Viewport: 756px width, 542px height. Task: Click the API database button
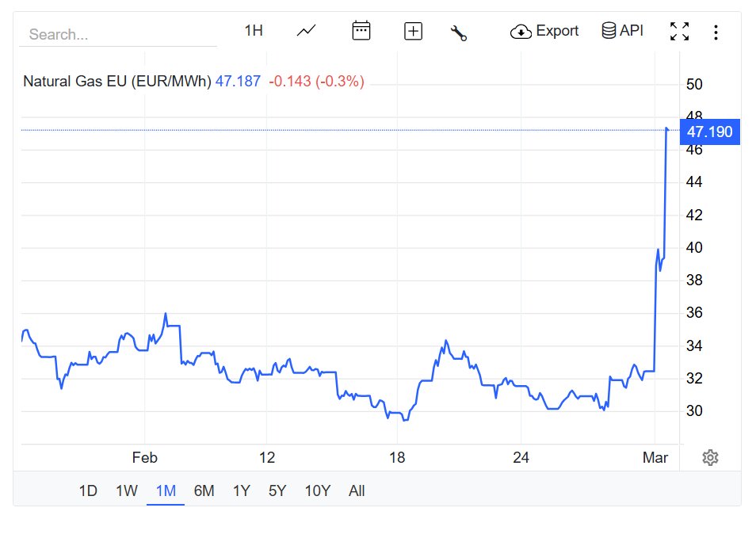pyautogui.click(x=622, y=31)
